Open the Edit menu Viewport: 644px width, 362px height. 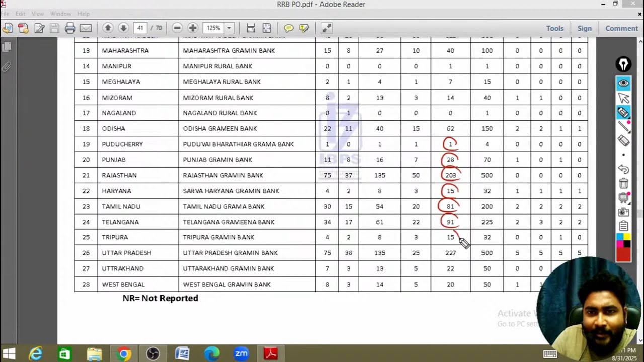point(20,14)
